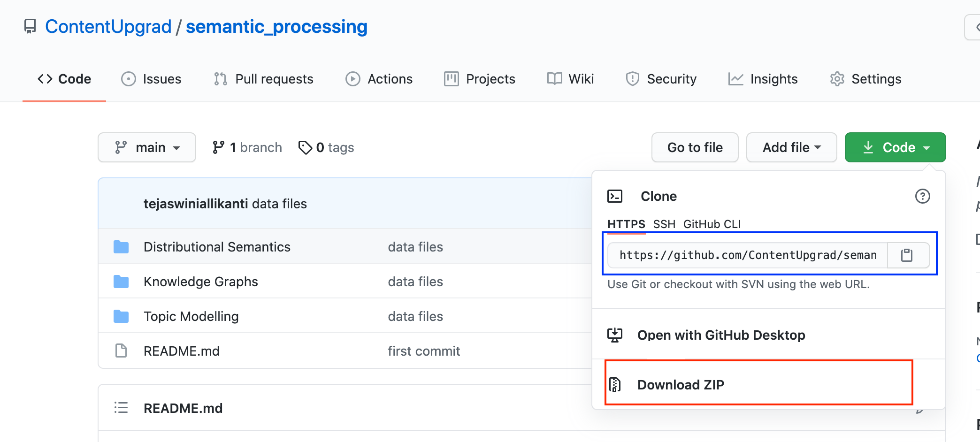Image resolution: width=980 pixels, height=442 pixels.
Task: View the 1 branch link
Action: [247, 147]
